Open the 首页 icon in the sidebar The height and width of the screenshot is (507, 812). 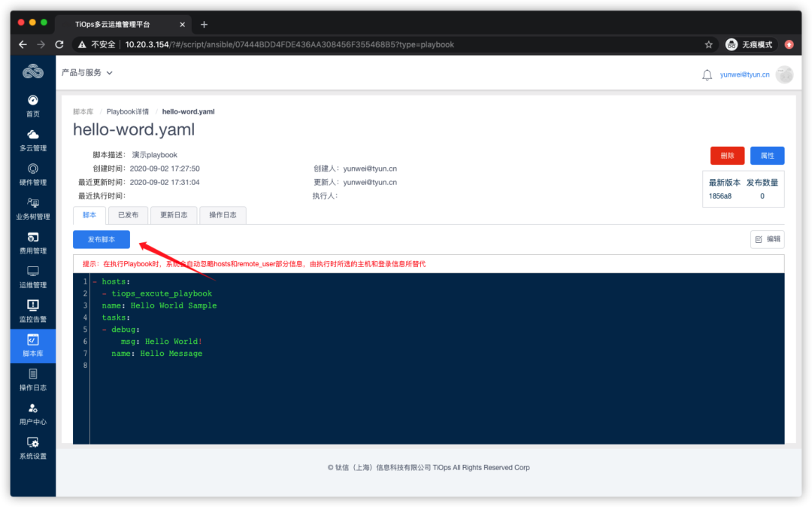click(x=32, y=105)
